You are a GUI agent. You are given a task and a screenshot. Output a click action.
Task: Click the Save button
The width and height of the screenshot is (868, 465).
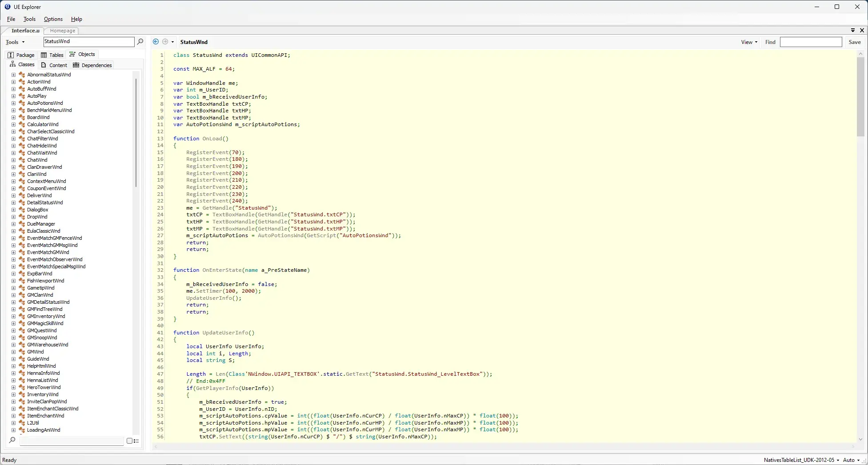(855, 42)
